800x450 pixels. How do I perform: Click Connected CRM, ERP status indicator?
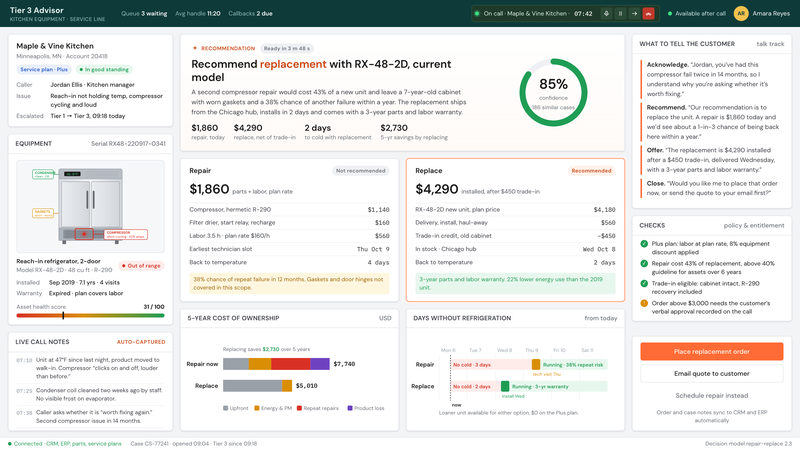click(x=65, y=444)
